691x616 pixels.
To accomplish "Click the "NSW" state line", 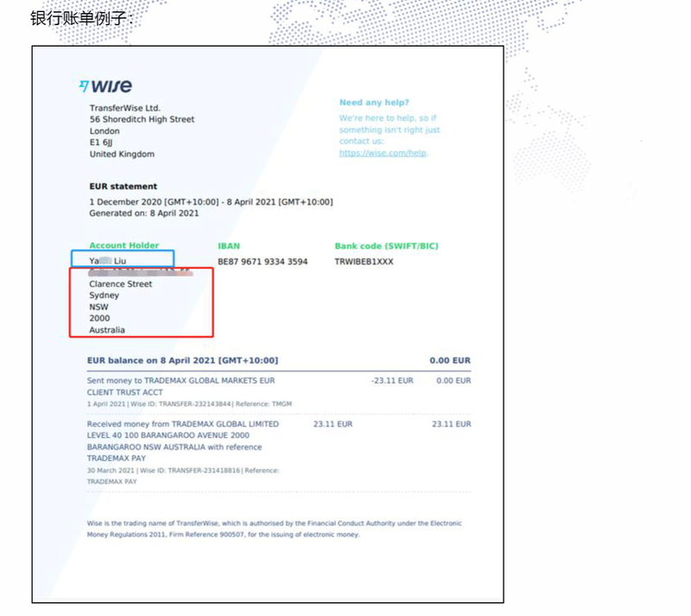I will point(98,307).
